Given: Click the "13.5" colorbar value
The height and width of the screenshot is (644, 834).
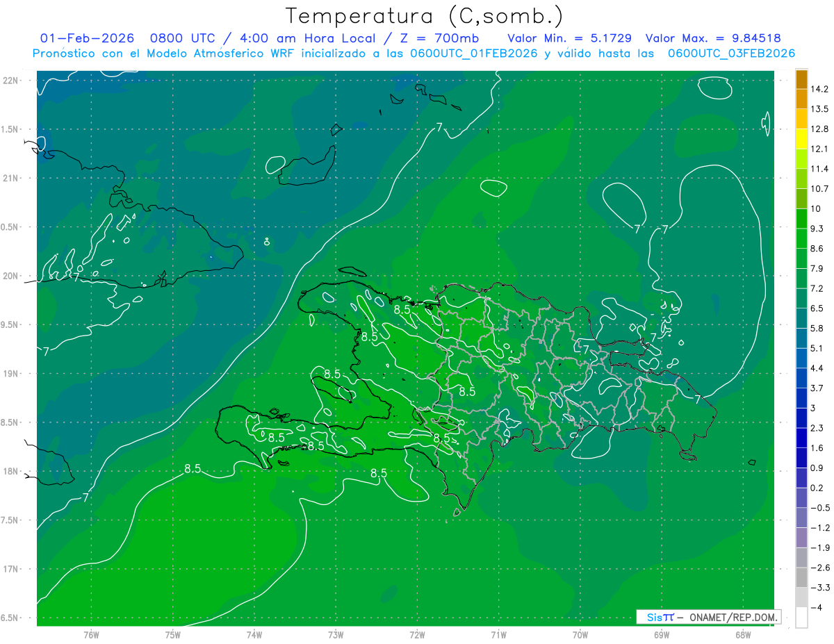Looking at the screenshot, I should (x=819, y=109).
